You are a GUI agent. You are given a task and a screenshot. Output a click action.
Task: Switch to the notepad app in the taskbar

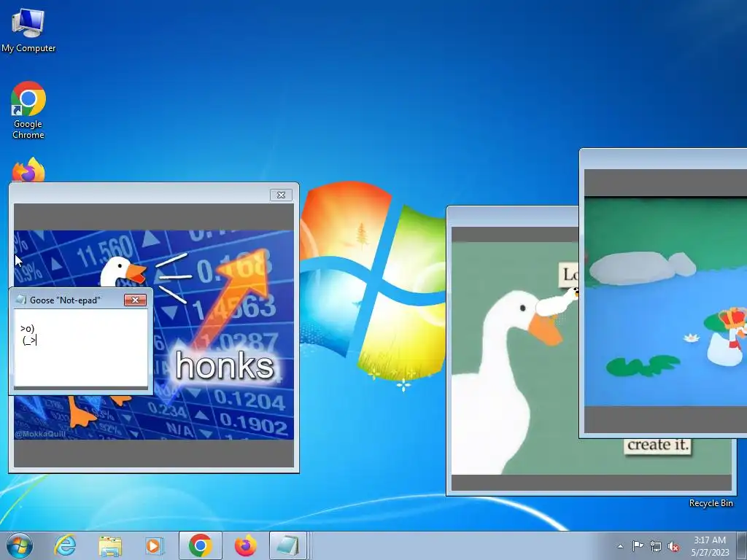click(x=287, y=545)
